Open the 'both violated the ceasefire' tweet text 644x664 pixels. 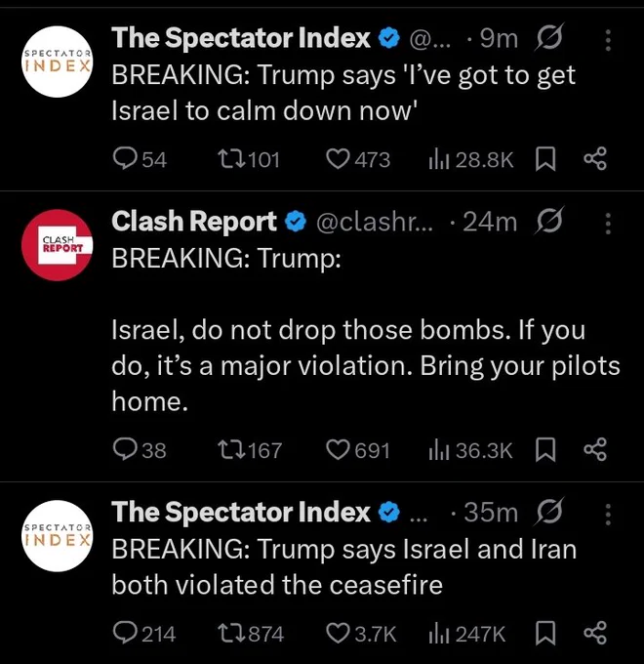344,566
